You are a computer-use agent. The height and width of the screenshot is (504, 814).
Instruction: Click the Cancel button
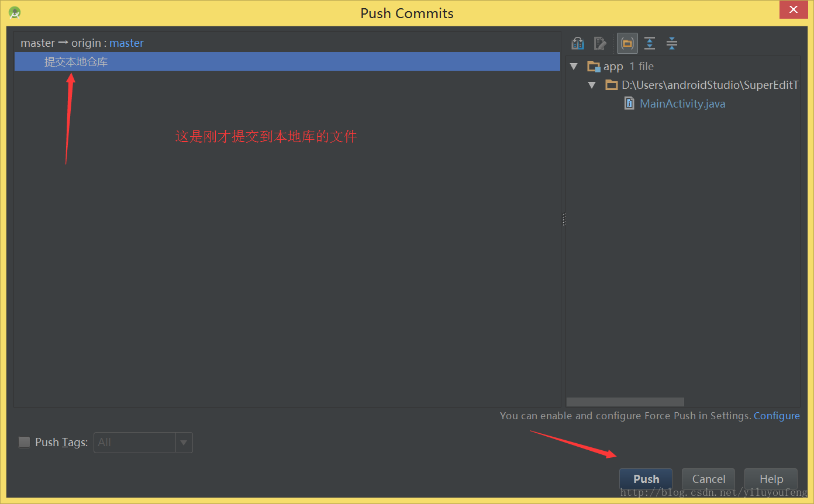click(709, 479)
